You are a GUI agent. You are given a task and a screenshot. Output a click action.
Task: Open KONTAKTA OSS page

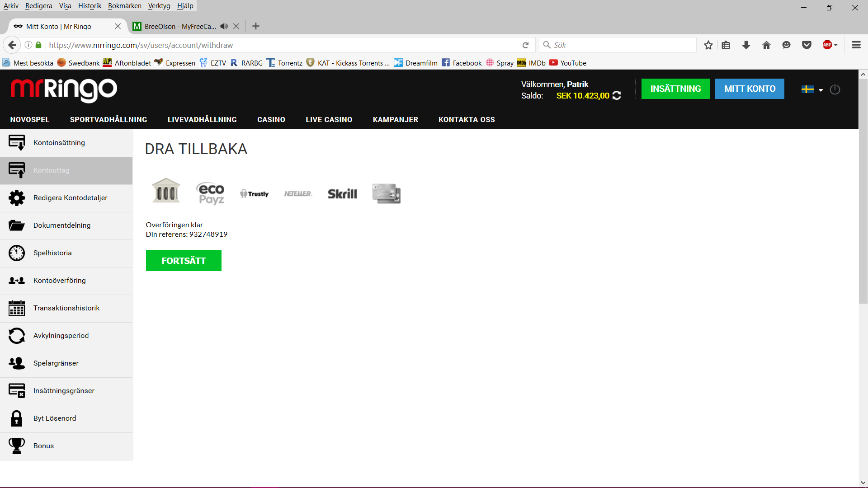467,120
